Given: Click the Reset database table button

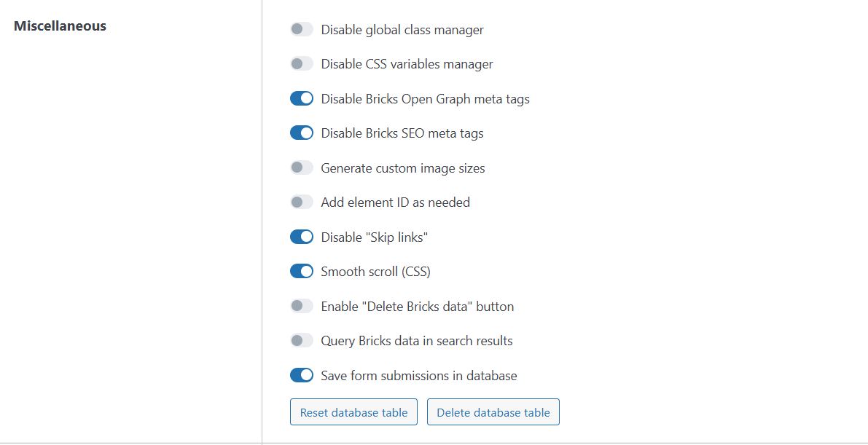Looking at the screenshot, I should (x=353, y=412).
